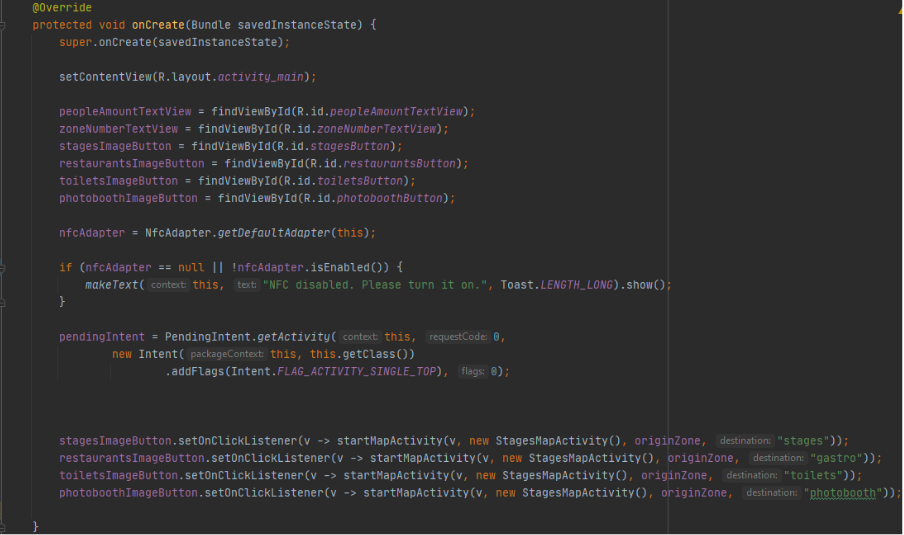904x535 pixels.
Task: Click fold end marker at method's closing brace
Action: (4, 526)
